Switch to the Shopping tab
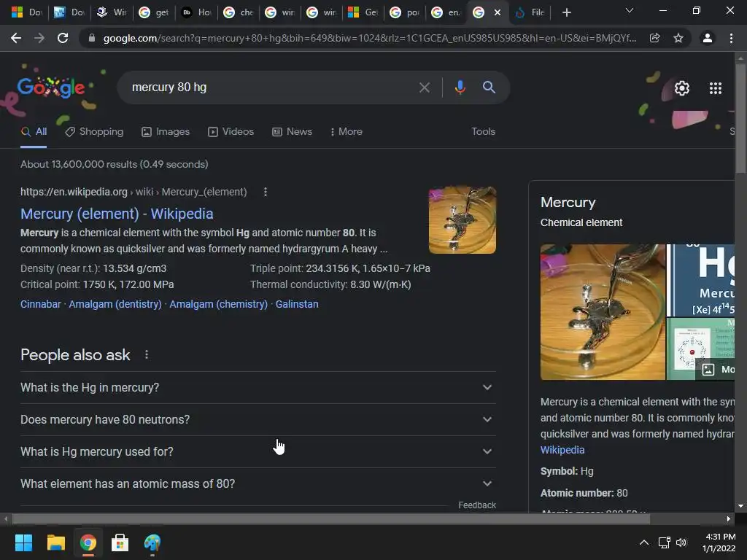The image size is (747, 560). coord(94,131)
